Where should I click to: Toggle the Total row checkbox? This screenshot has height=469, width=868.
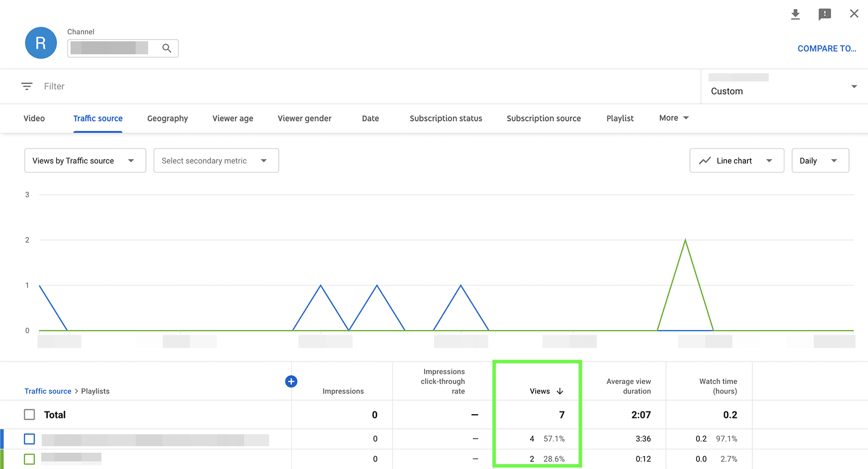coord(29,415)
